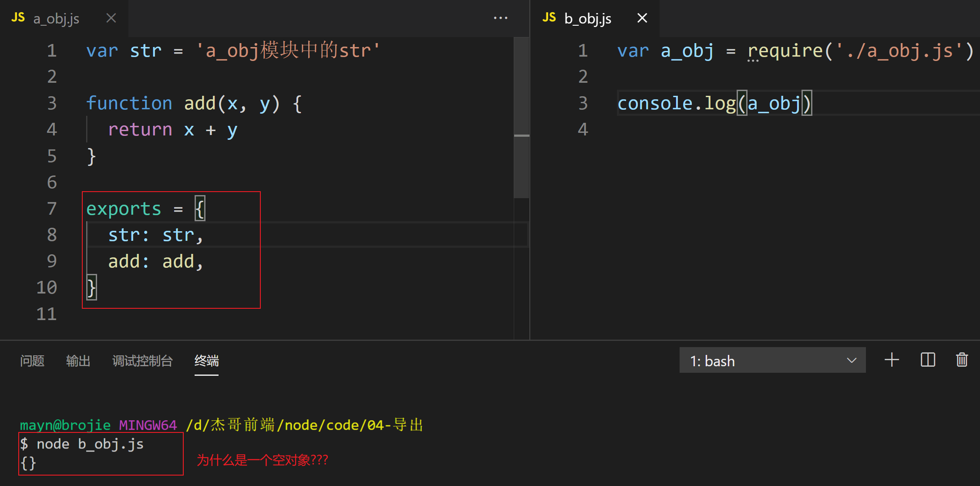The image size is (980, 486).
Task: Expand the 1: bash terminal dropdown
Action: point(772,360)
